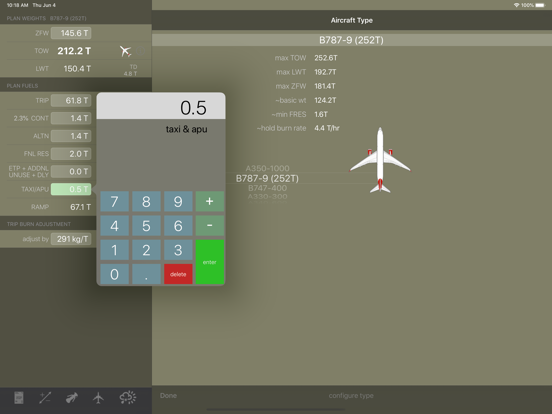The height and width of the screenshot is (414, 552).
Task: Check the Wi-Fi icon in status bar
Action: (516, 5)
